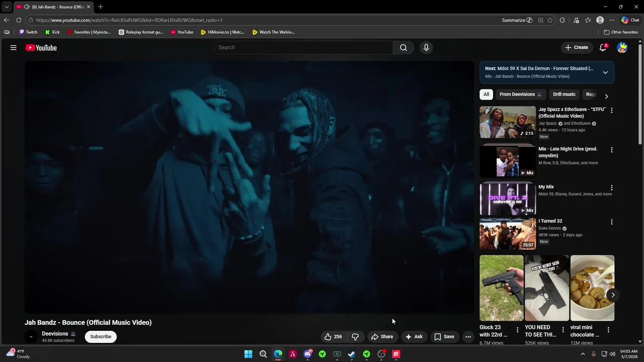
Task: Open the Other favorites folder
Action: (x=621, y=32)
